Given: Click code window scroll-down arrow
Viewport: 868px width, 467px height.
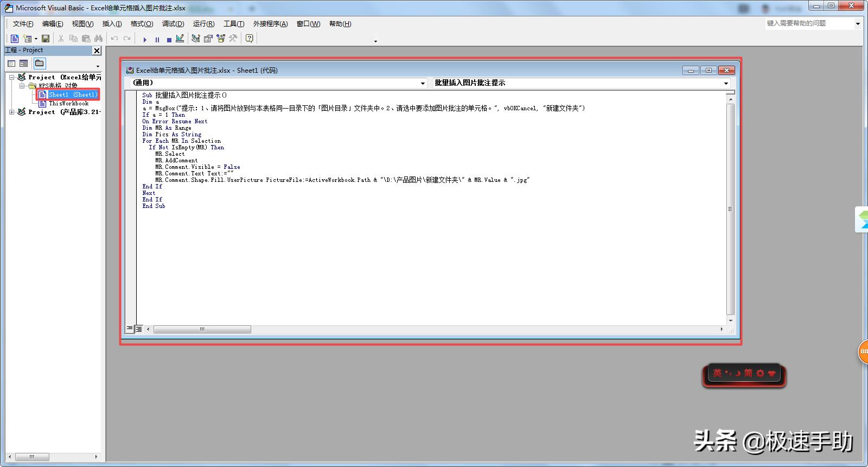Looking at the screenshot, I should point(730,321).
